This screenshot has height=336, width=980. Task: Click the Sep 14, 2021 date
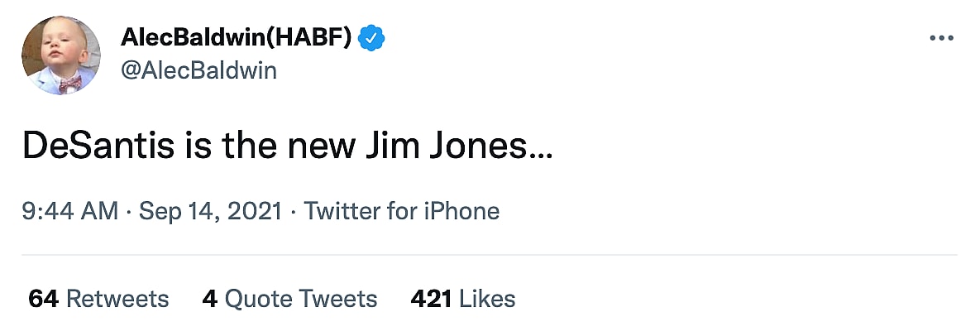point(210,211)
